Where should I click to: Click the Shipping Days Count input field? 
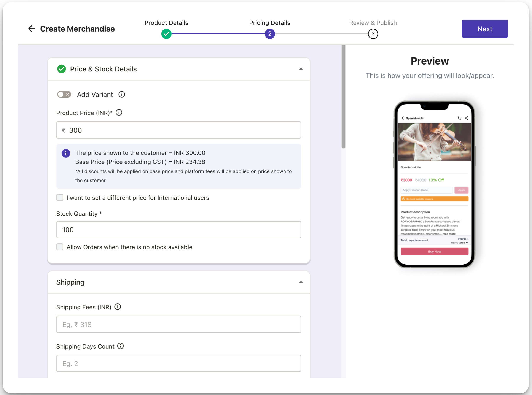pos(179,363)
